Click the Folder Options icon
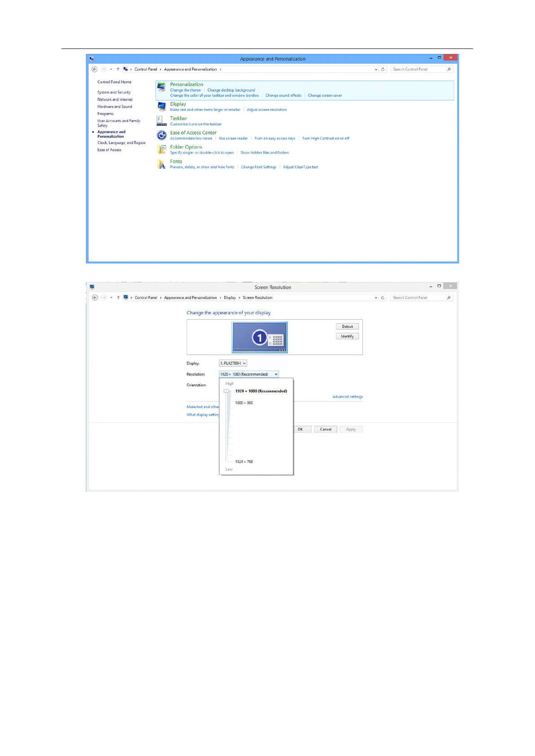The height and width of the screenshot is (756, 535). tap(161, 149)
